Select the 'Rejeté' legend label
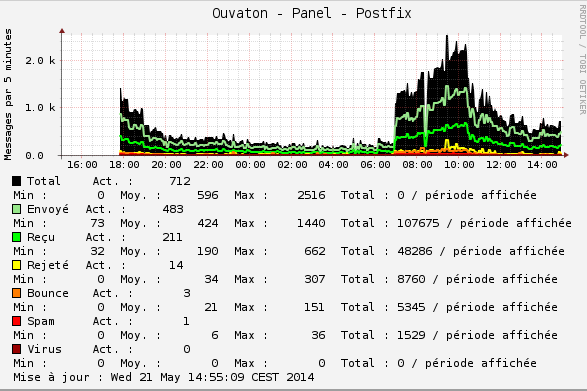 (48, 265)
